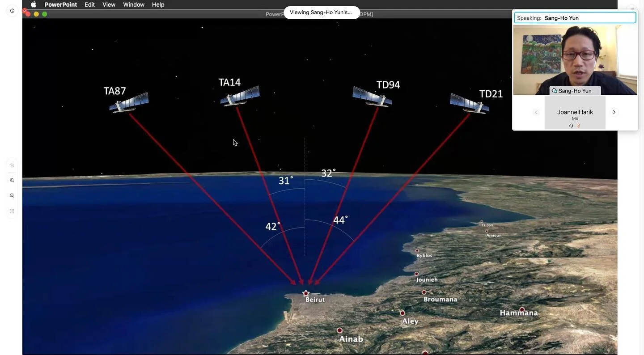Click the TA14 satellite label
The height and width of the screenshot is (355, 644).
pos(229,82)
